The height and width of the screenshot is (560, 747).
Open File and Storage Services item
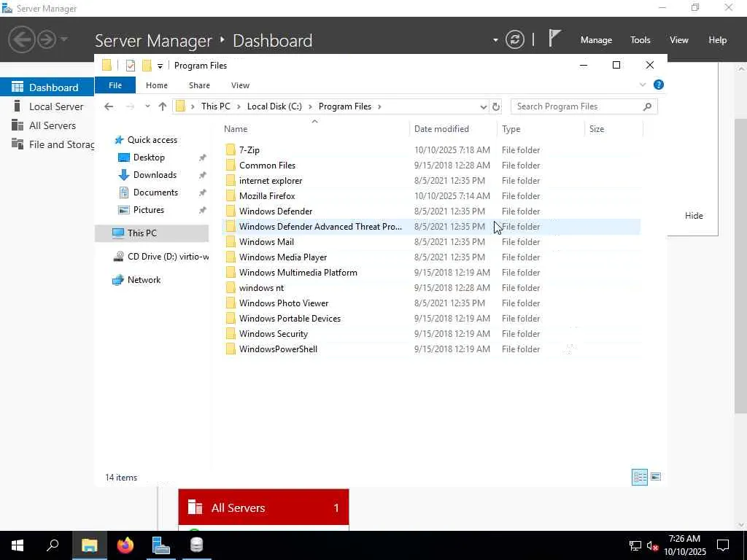(x=47, y=145)
